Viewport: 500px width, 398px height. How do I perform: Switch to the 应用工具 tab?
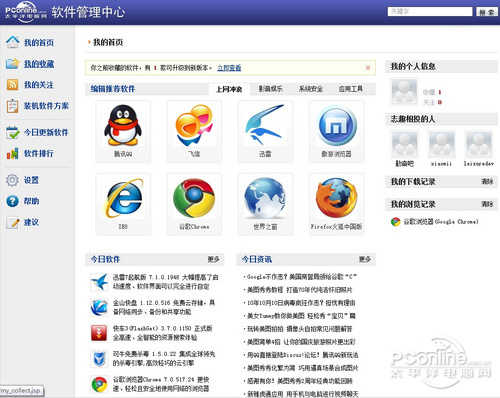click(x=351, y=89)
